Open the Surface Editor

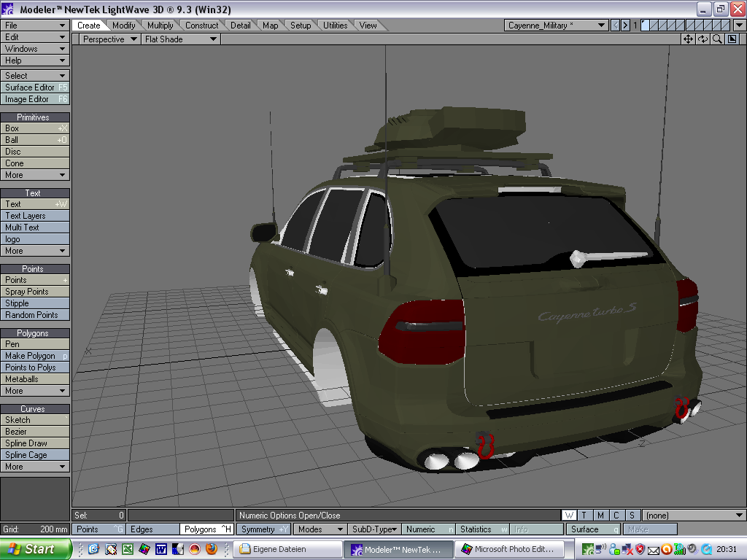point(35,87)
